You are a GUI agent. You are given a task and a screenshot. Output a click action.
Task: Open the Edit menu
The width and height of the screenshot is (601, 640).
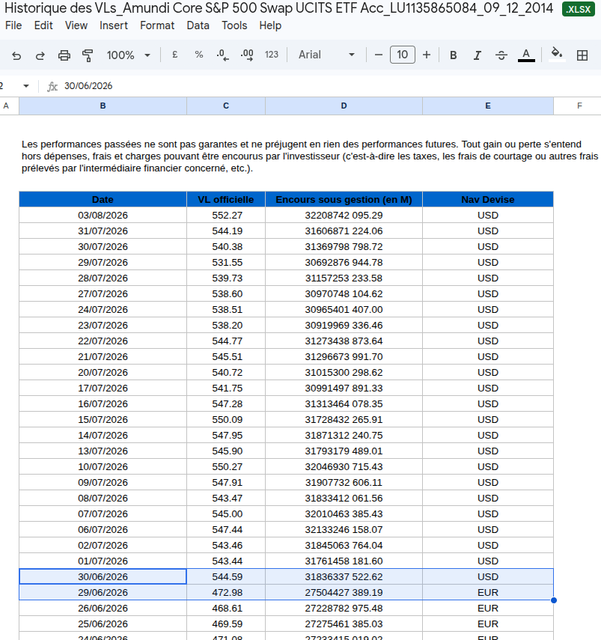coord(43,25)
